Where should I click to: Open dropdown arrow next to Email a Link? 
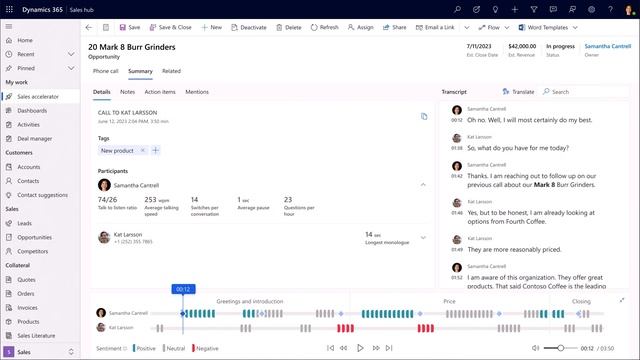[467, 27]
